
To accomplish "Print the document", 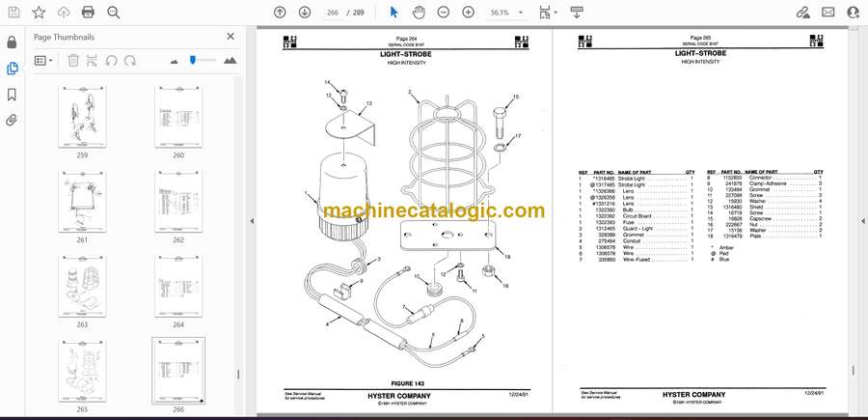I will [x=88, y=13].
